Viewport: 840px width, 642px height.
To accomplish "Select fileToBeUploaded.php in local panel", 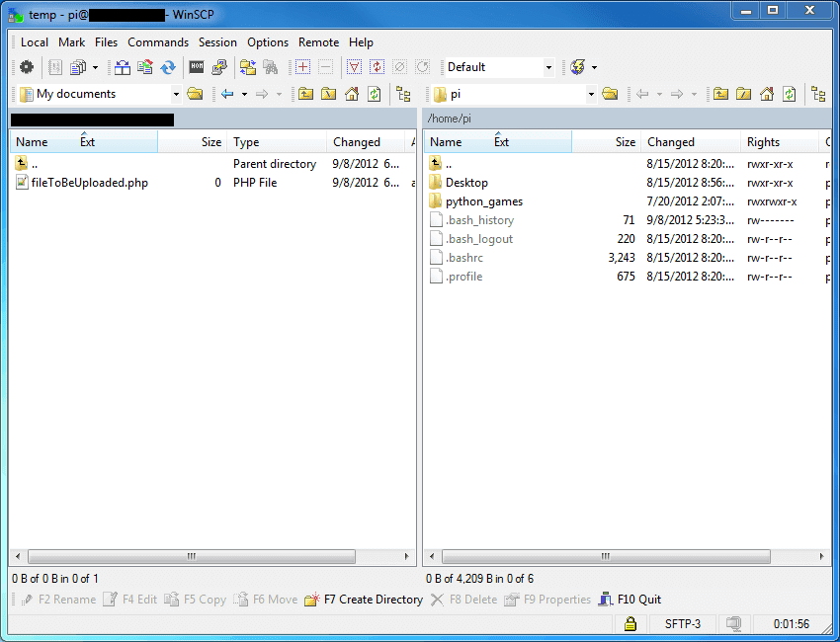I will (89, 183).
